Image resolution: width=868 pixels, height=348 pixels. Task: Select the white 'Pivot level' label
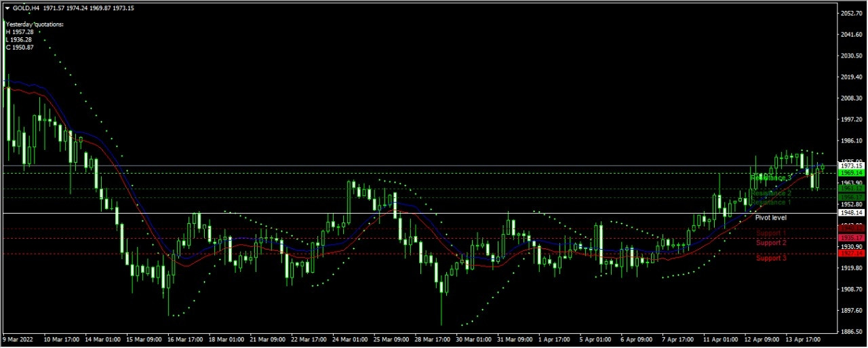click(x=771, y=218)
